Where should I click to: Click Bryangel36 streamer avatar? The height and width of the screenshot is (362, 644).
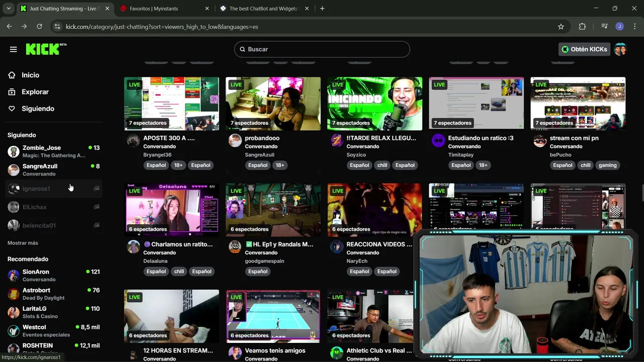(133, 140)
